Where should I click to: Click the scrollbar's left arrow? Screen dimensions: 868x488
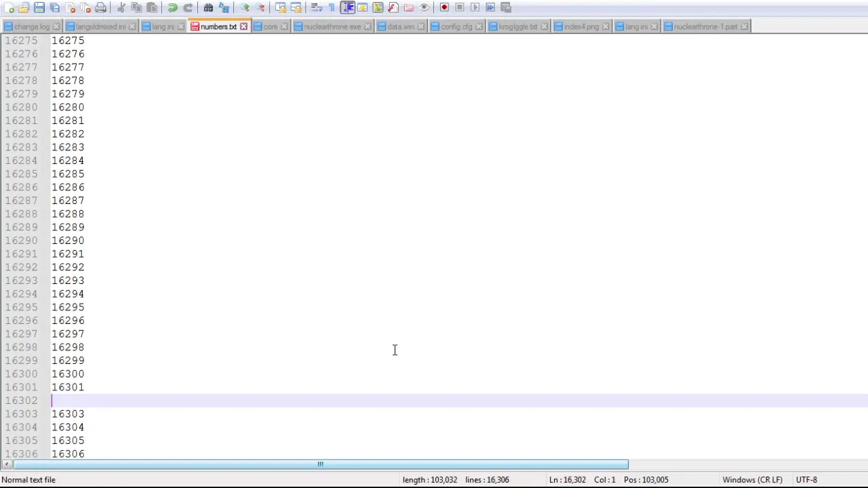tap(6, 464)
